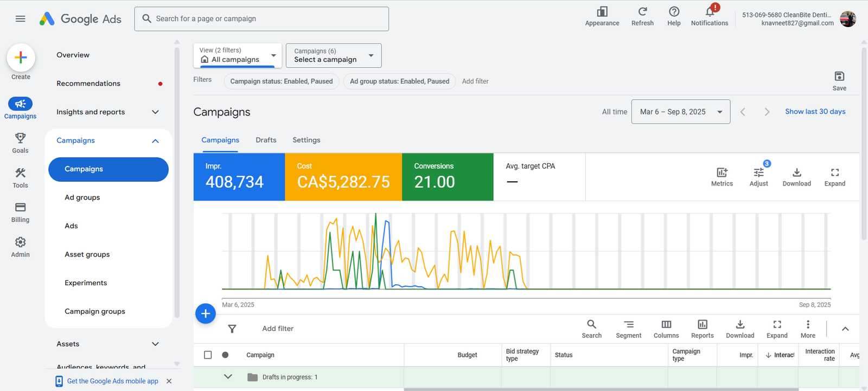Open the date range dropdown
Image resolution: width=868 pixels, height=391 pixels.
point(680,112)
